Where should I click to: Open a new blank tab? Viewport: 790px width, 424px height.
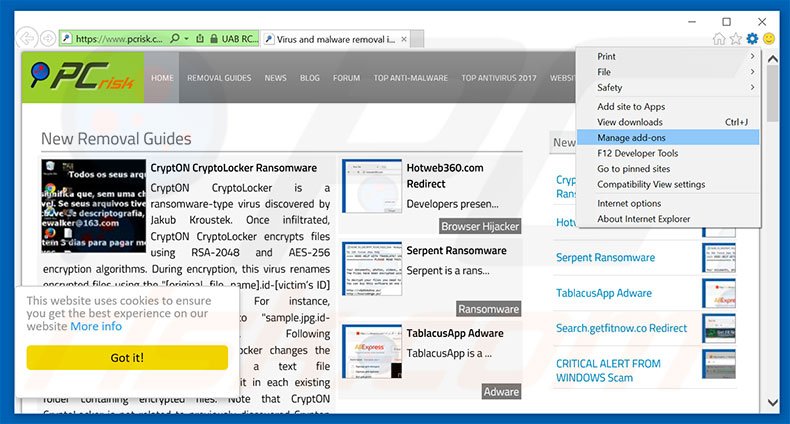tap(417, 39)
